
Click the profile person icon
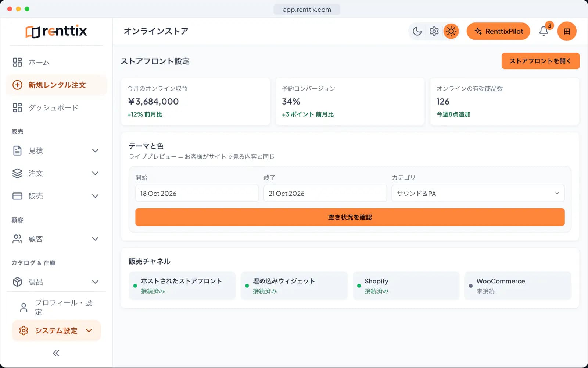(24, 307)
